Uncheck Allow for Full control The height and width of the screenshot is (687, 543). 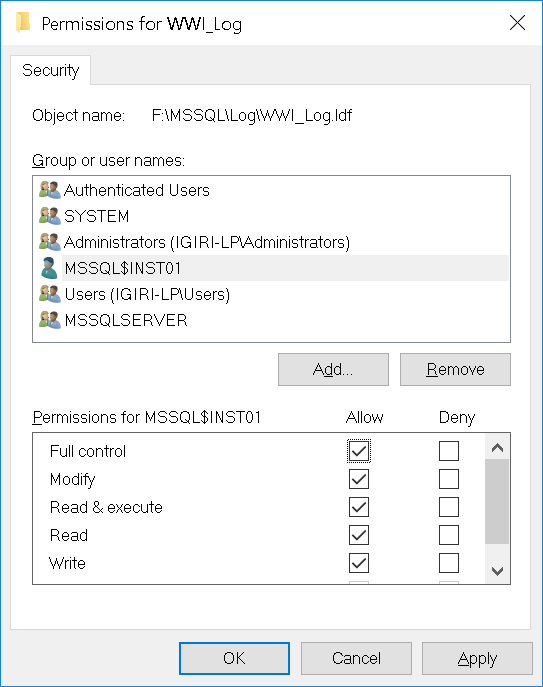[x=359, y=451]
